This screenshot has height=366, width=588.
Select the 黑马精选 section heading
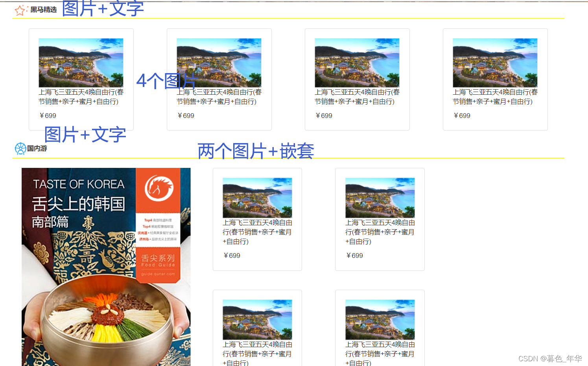[x=44, y=9]
